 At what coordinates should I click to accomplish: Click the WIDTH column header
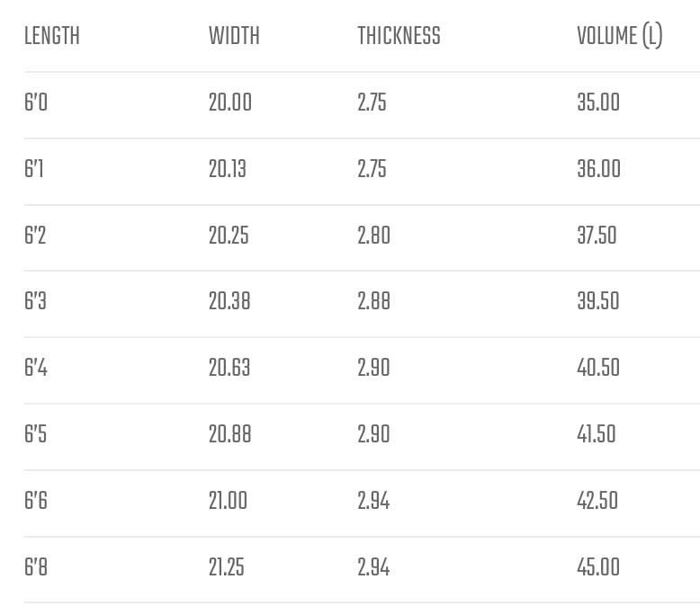click(x=234, y=36)
